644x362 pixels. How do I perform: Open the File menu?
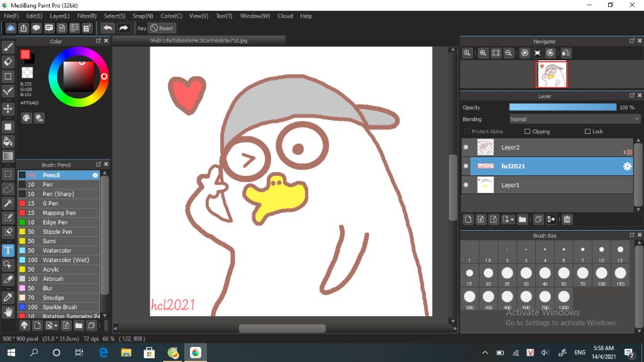tap(11, 16)
